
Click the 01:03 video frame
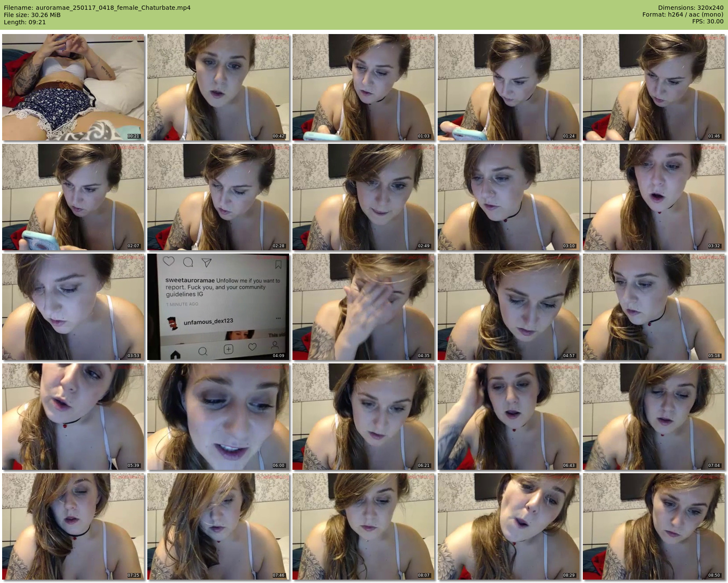point(364,87)
